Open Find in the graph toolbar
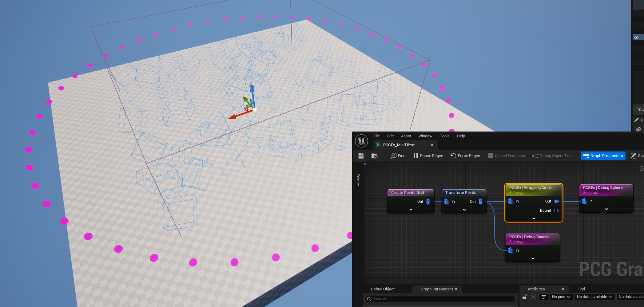 (398, 156)
